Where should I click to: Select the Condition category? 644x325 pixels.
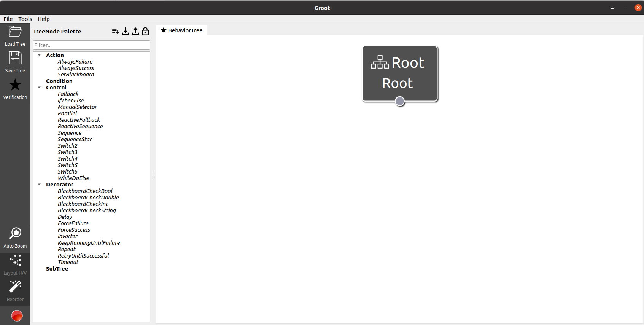[59, 81]
